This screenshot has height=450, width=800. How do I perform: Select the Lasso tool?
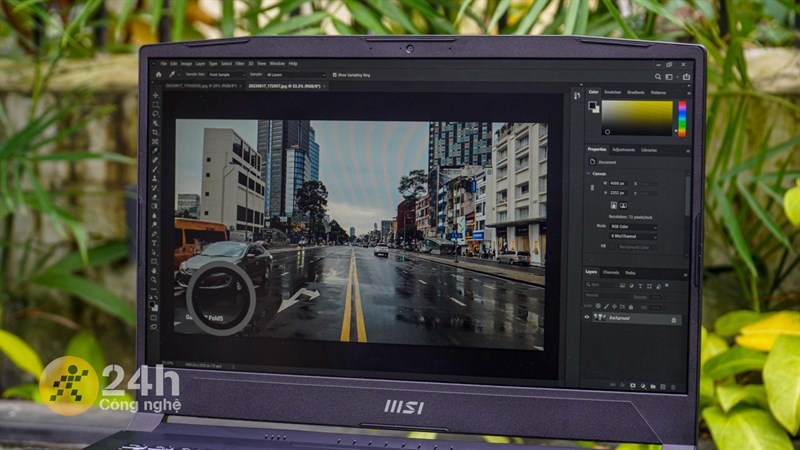(155, 111)
